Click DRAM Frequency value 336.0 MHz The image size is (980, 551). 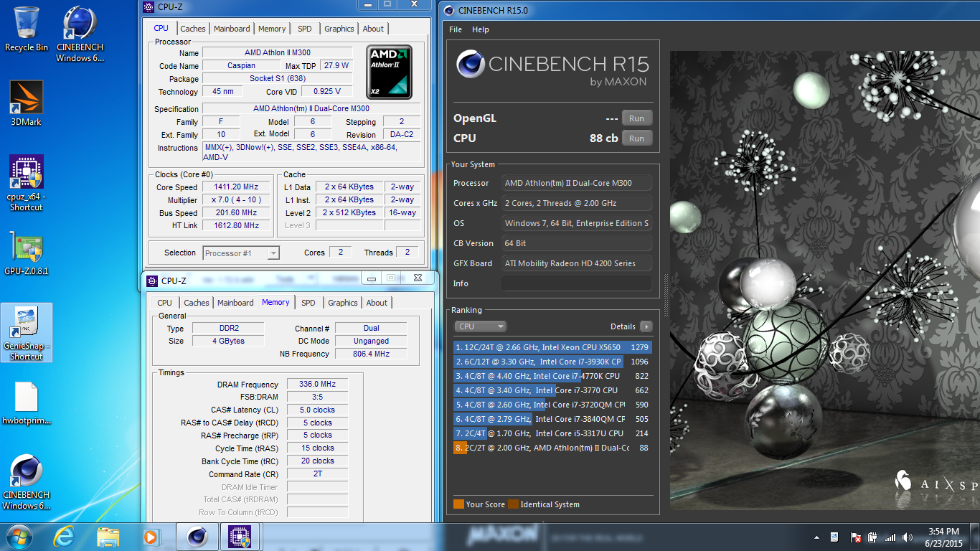[317, 385]
